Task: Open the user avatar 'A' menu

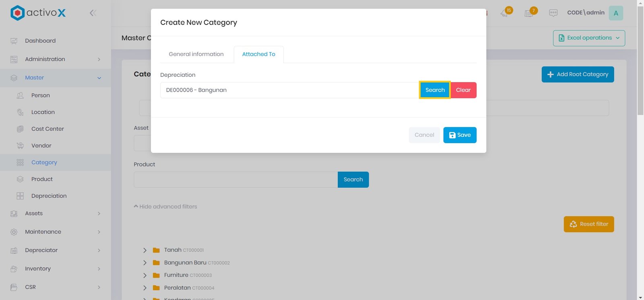Action: coord(615,13)
